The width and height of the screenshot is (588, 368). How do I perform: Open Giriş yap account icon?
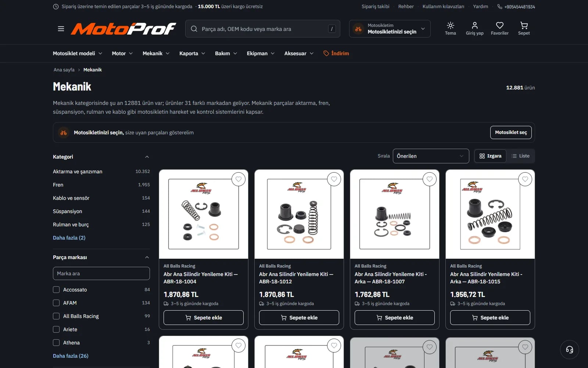click(474, 29)
